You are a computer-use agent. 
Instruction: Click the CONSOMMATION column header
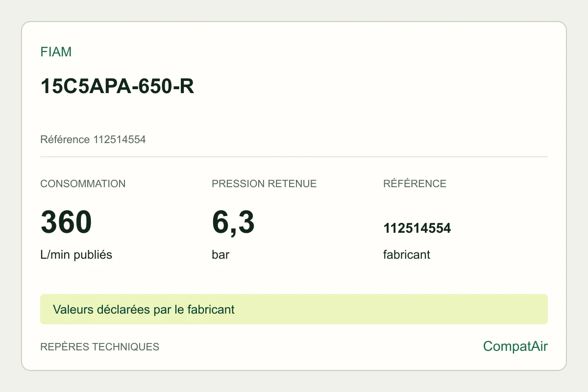pyautogui.click(x=83, y=184)
